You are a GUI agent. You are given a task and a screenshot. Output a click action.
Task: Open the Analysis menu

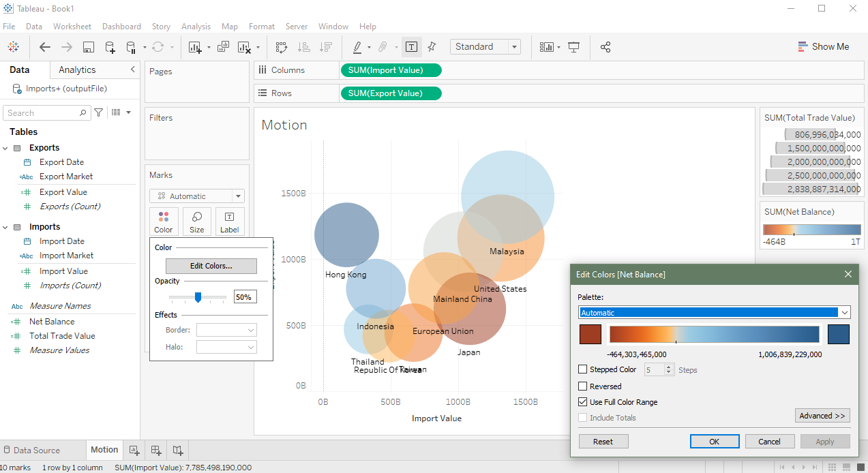196,27
